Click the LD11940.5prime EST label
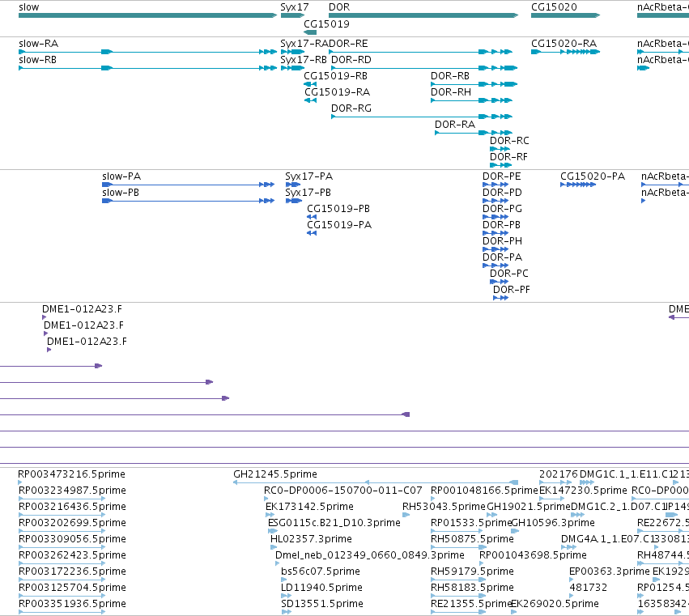This screenshot has height=616, width=689. tap(321, 588)
